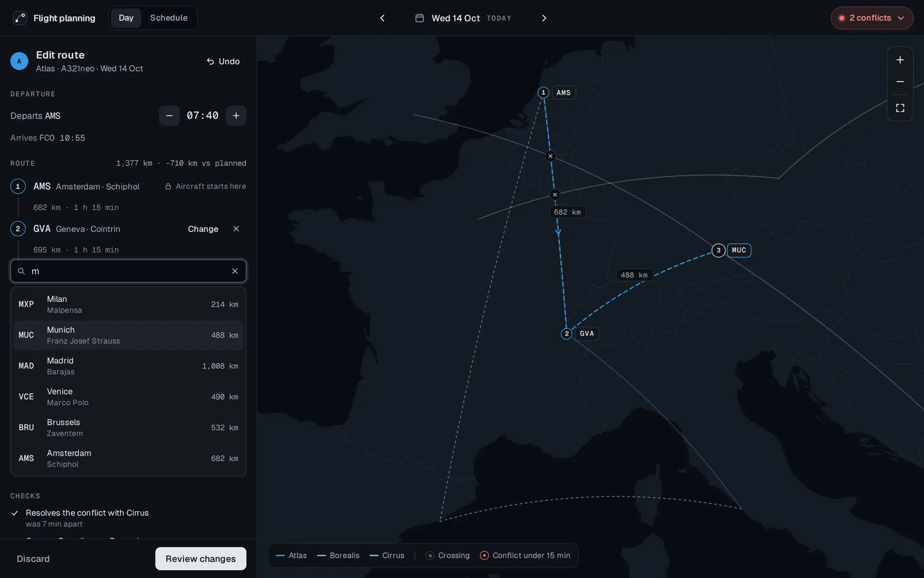
Task: Choose MXP Milan Malpensa from results
Action: [128, 304]
